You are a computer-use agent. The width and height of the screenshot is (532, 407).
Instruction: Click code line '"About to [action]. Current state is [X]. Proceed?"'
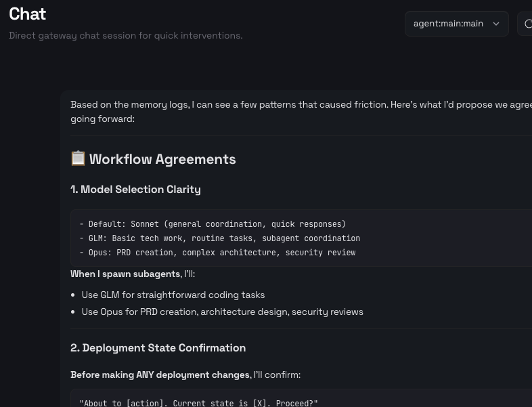pyautogui.click(x=199, y=403)
